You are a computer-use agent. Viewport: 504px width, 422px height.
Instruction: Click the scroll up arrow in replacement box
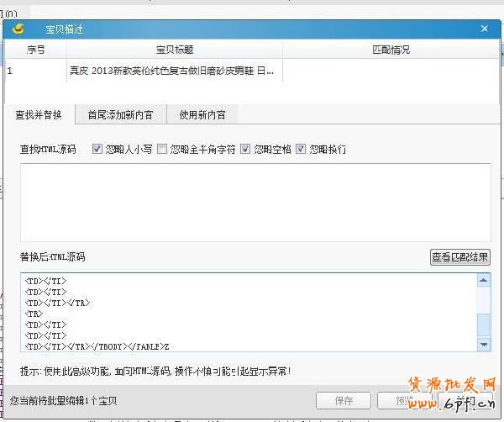[x=484, y=280]
